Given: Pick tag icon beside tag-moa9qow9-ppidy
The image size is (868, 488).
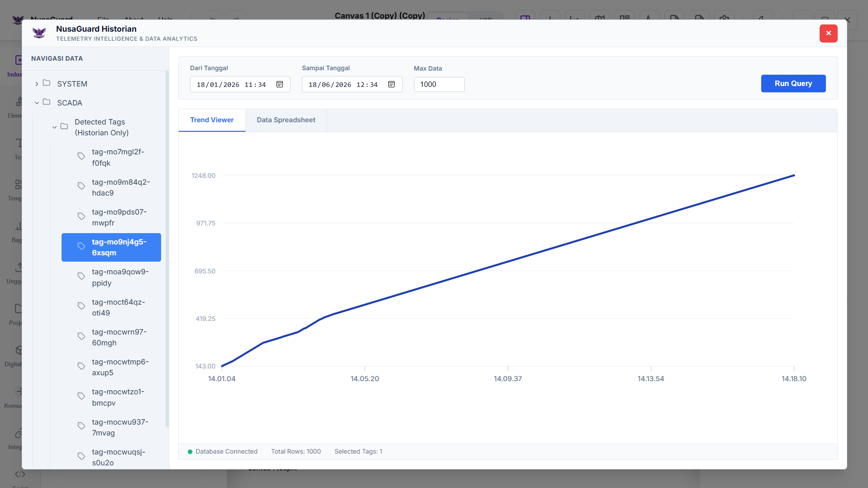Looking at the screenshot, I should coord(81,276).
